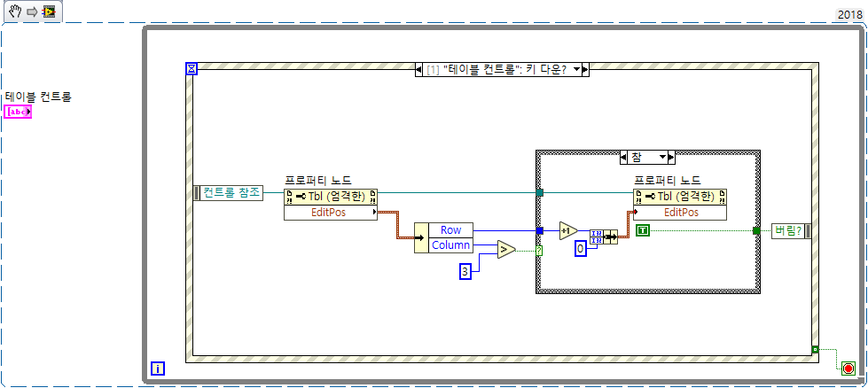Click the event timeout hourglass terminal

(x=191, y=68)
